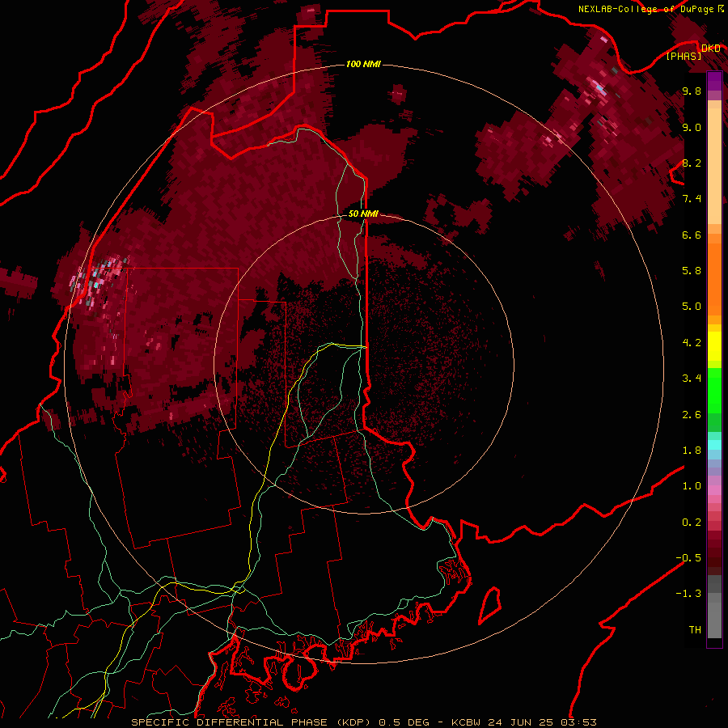
Task: Pick the gray bottom band near TH
Action: 714,620
